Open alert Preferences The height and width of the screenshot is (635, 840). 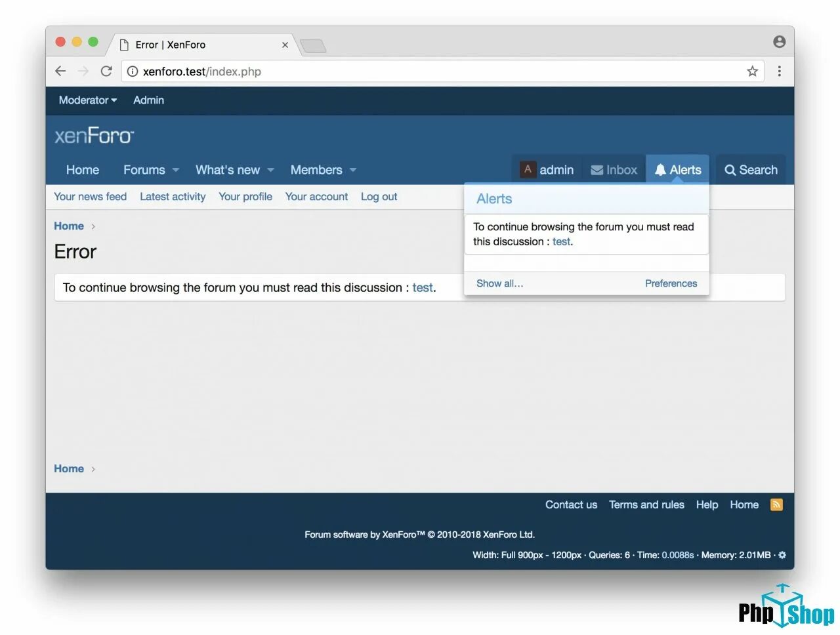pyautogui.click(x=671, y=283)
